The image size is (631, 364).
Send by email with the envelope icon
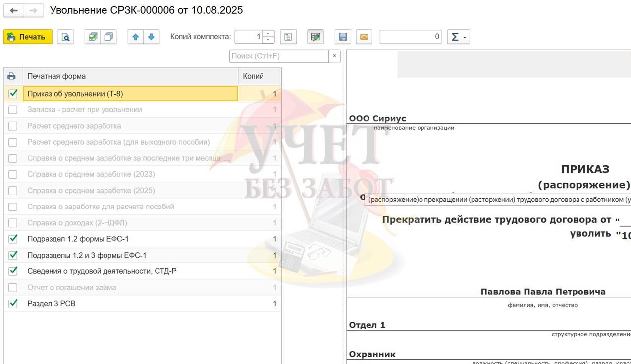click(x=364, y=37)
